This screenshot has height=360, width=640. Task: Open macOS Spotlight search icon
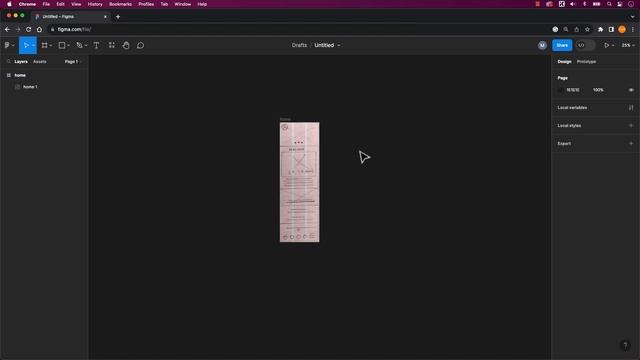click(x=609, y=4)
